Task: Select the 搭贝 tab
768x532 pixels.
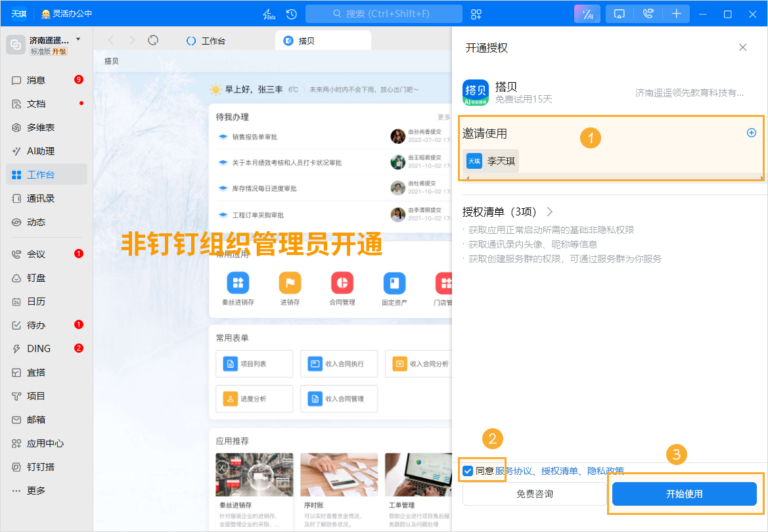Action: [x=323, y=40]
